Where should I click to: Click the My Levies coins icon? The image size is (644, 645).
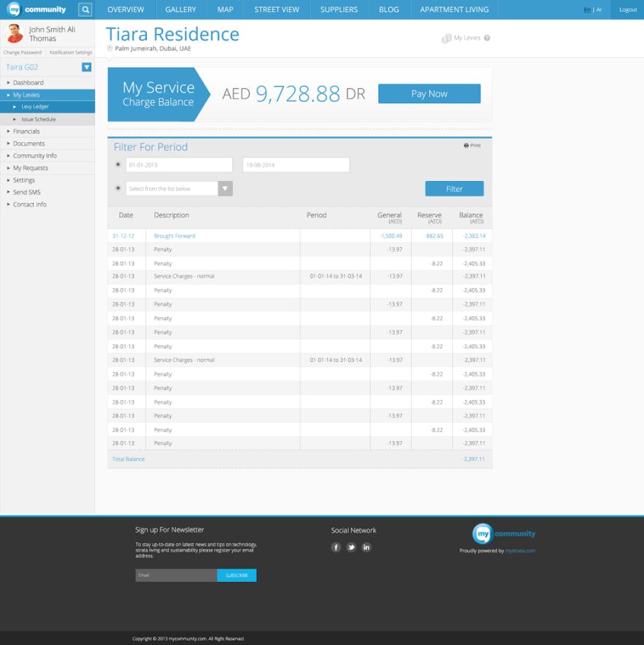(446, 38)
